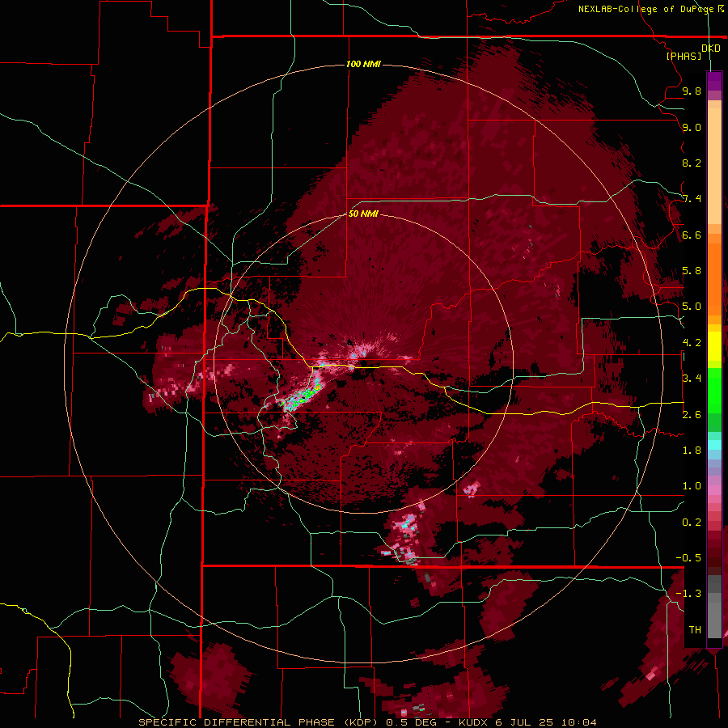Select the 8.2 value on the color scale

tap(692, 163)
